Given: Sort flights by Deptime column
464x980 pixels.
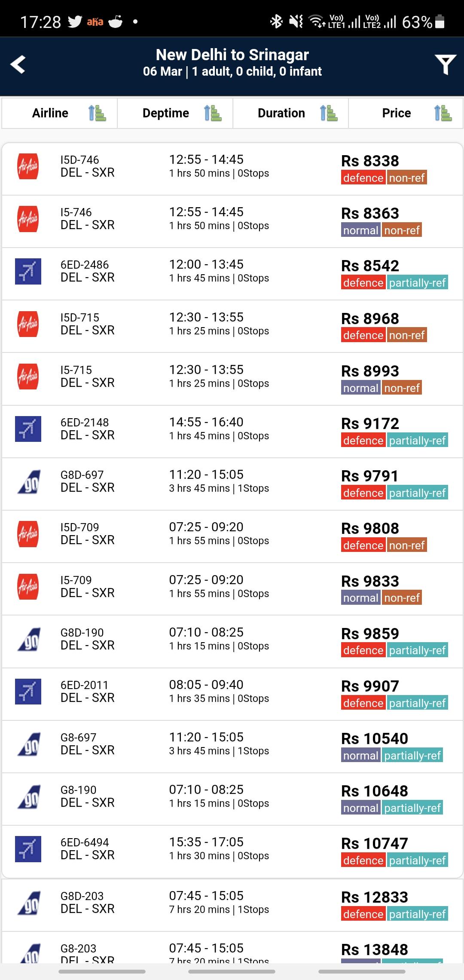Looking at the screenshot, I should click(175, 113).
